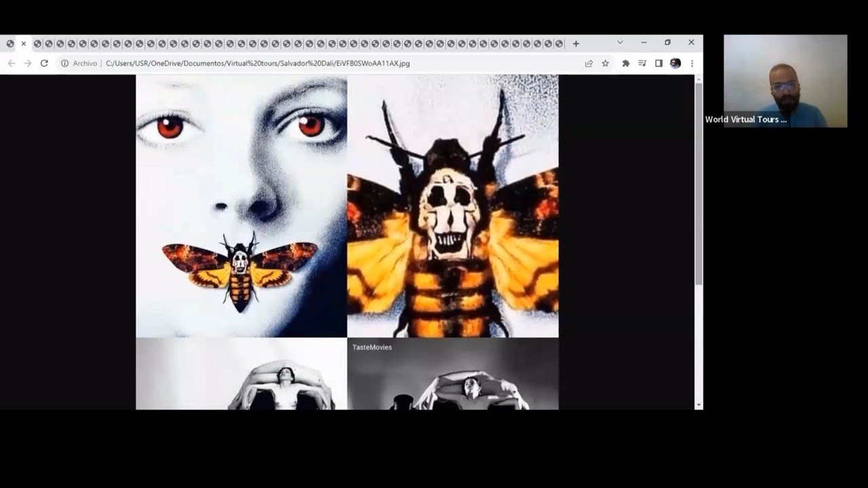Toggle the browser side panel

point(658,63)
